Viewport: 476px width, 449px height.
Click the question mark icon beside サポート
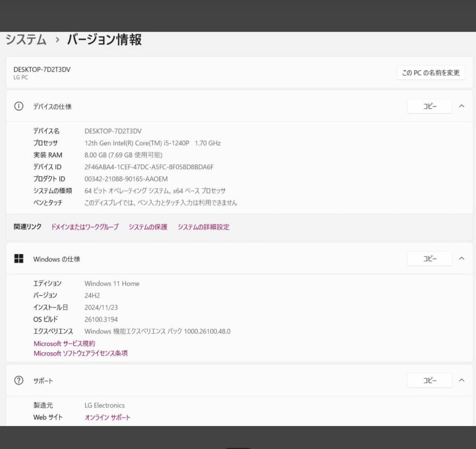(x=19, y=380)
